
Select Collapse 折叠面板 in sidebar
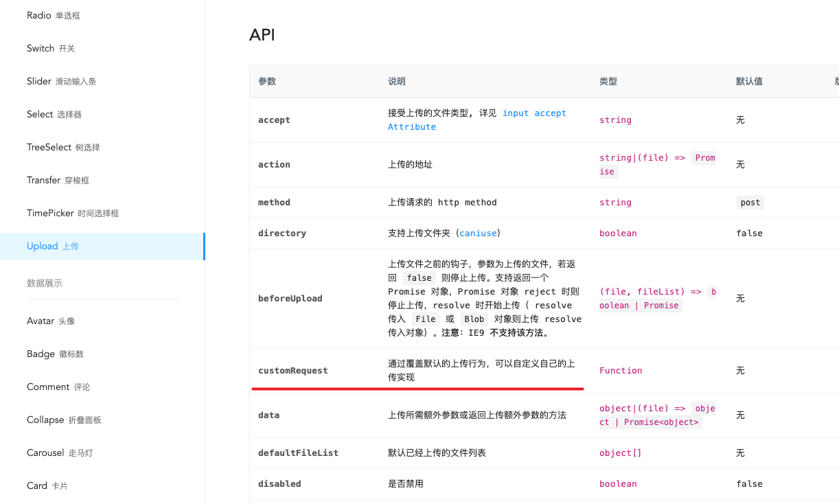[102, 420]
